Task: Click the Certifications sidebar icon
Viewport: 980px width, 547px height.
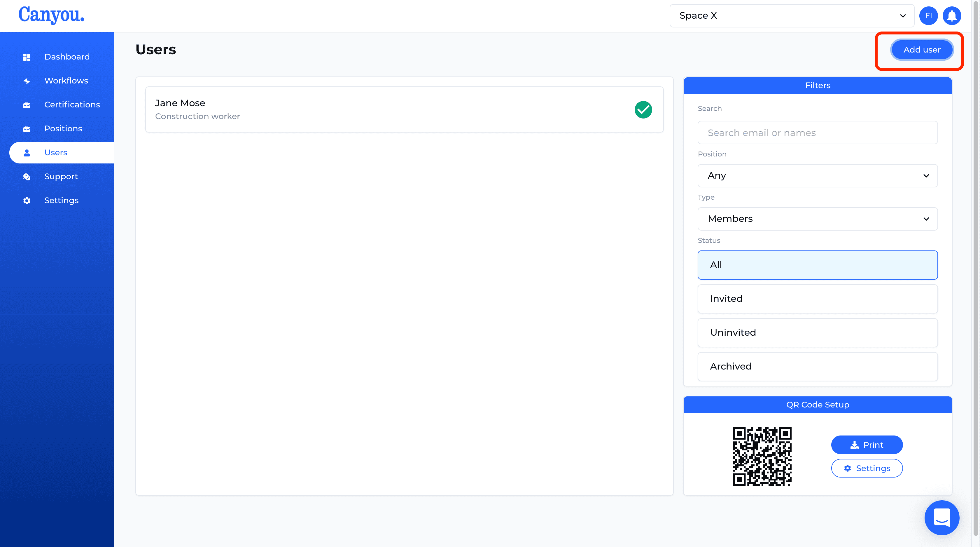Action: [x=27, y=105]
